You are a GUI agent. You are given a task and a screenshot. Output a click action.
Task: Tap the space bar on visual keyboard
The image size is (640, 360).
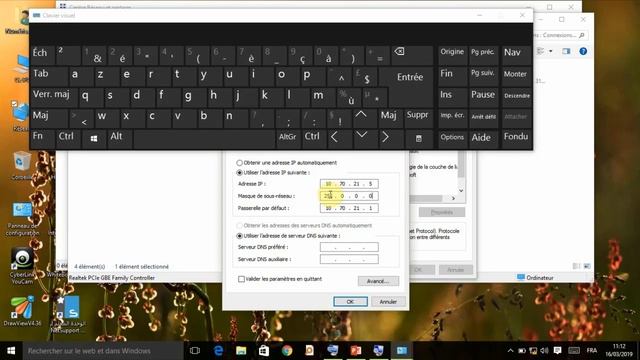point(204,138)
